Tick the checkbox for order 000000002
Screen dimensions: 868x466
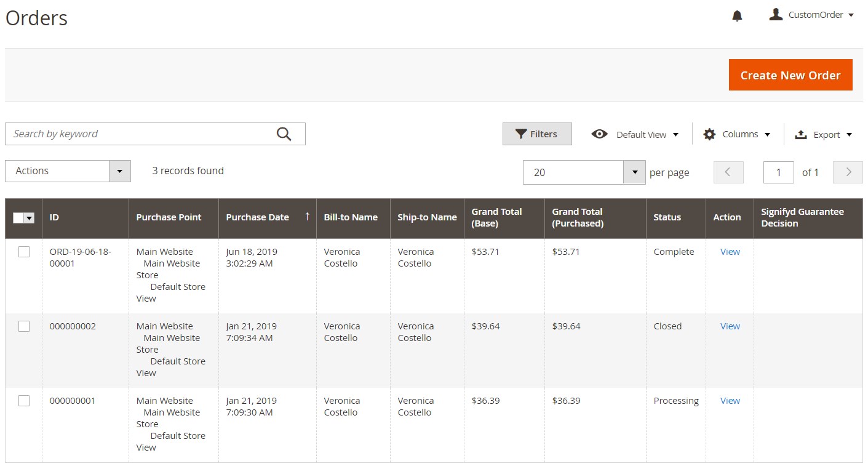coord(24,326)
